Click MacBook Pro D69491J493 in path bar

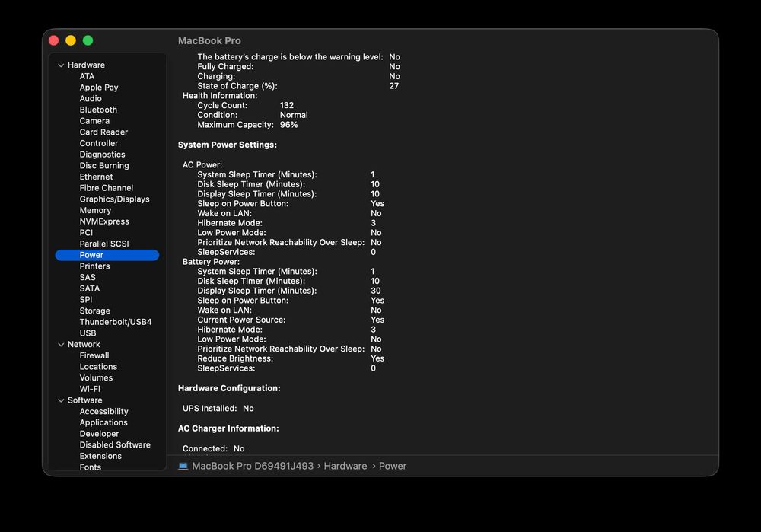coord(253,466)
